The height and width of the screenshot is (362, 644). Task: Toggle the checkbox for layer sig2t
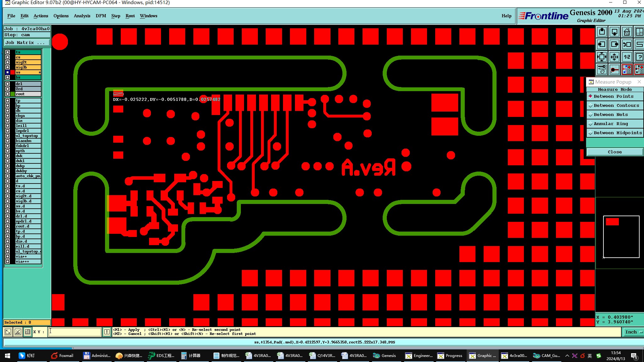pos(8,62)
